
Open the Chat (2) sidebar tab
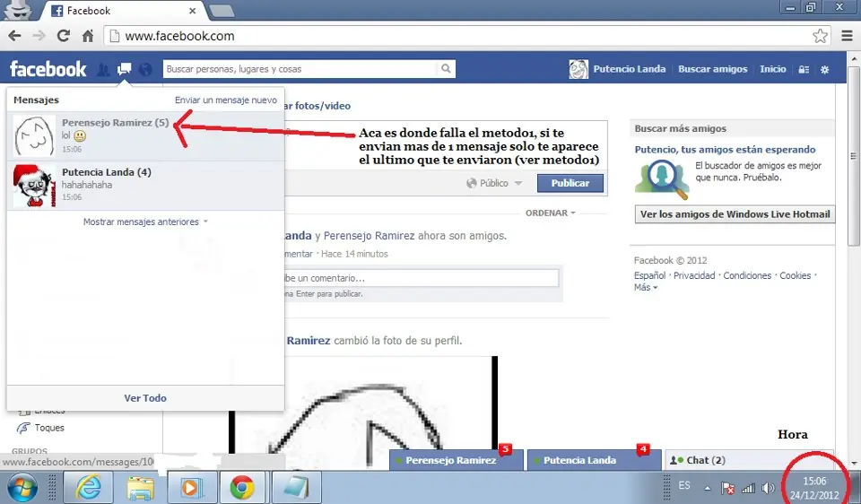pyautogui.click(x=750, y=460)
